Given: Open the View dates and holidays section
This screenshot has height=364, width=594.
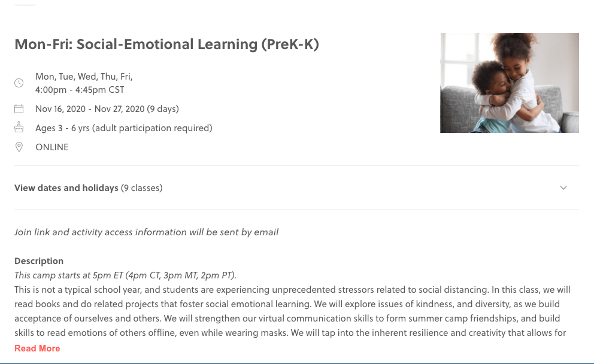Looking at the screenshot, I should (66, 188).
